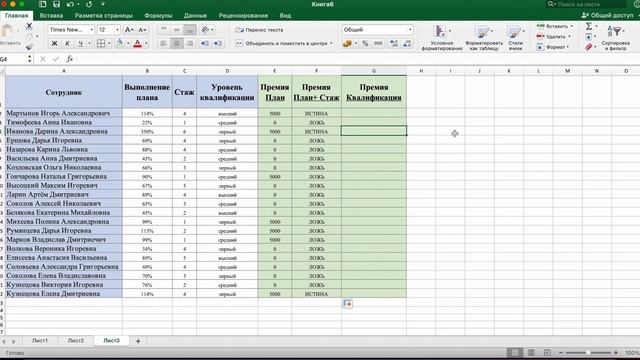Open the Формат cells dropdown
Viewport: 640px width, 360px height.
point(552,47)
